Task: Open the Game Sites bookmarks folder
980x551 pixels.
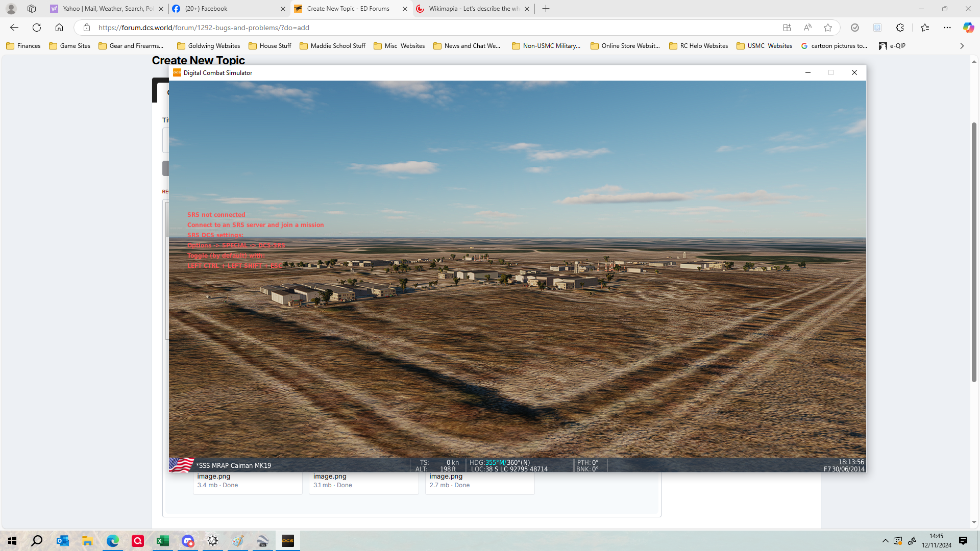Action: coord(70,46)
